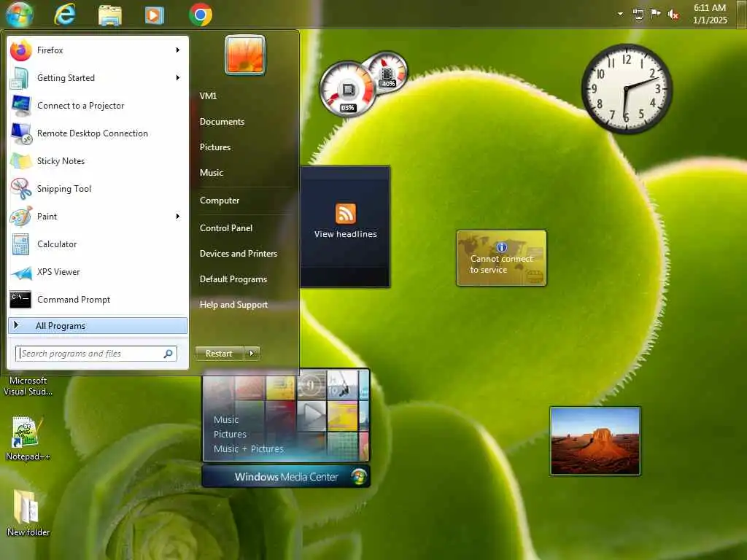Click the user account picture
The image size is (747, 560).
click(245, 55)
